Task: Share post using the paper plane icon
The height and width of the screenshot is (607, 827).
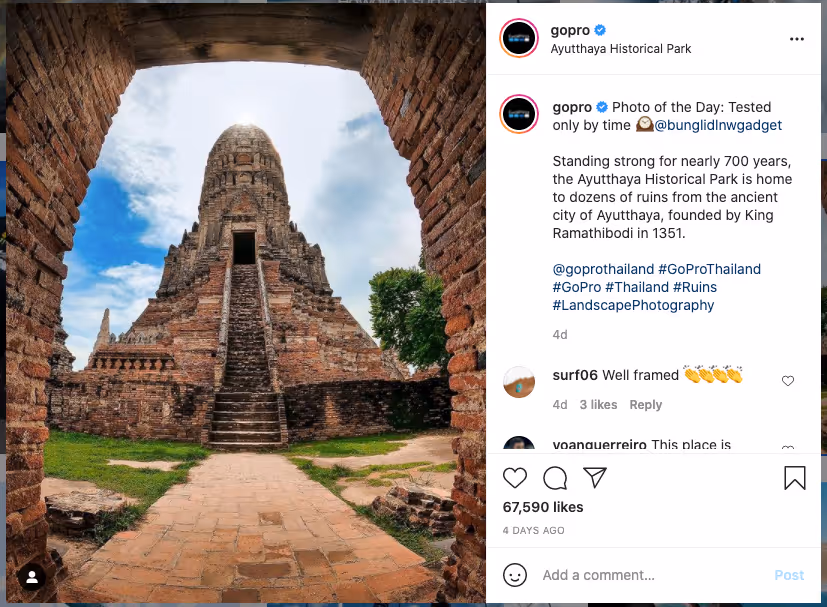Action: (595, 477)
